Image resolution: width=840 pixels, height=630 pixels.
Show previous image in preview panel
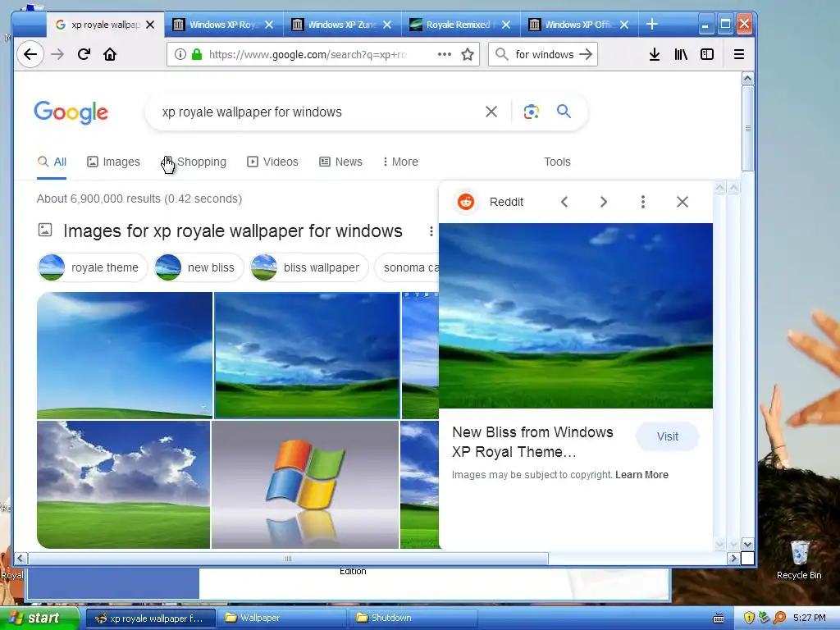pyautogui.click(x=564, y=202)
